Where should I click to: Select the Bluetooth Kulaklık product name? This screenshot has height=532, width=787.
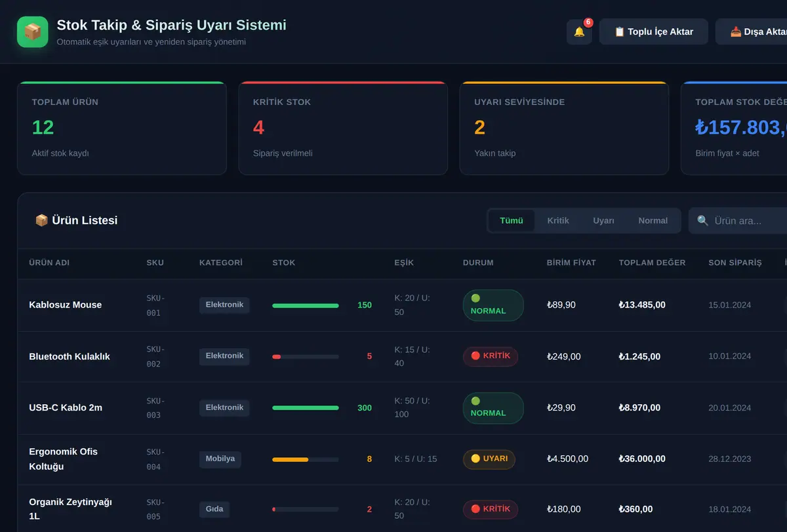pyautogui.click(x=70, y=357)
